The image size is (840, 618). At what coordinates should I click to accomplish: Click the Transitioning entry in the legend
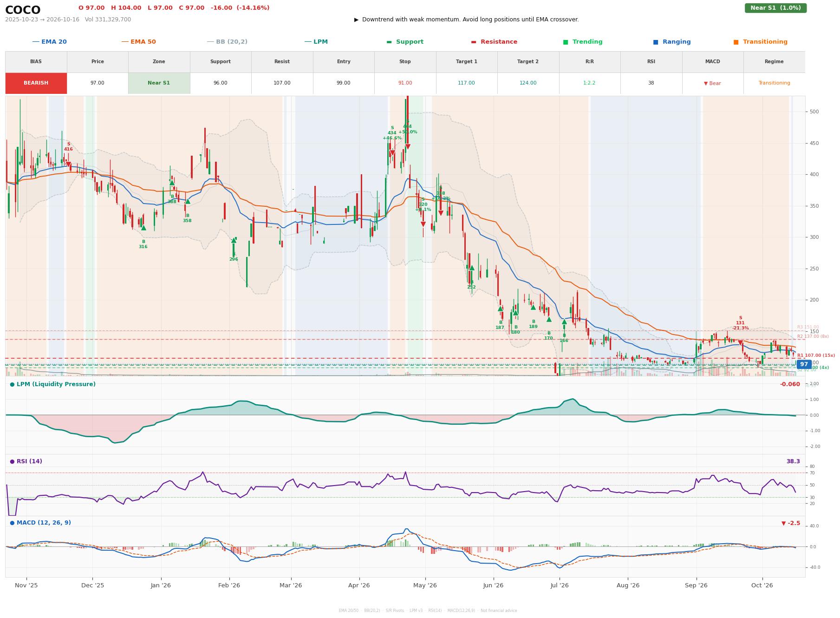tap(760, 42)
